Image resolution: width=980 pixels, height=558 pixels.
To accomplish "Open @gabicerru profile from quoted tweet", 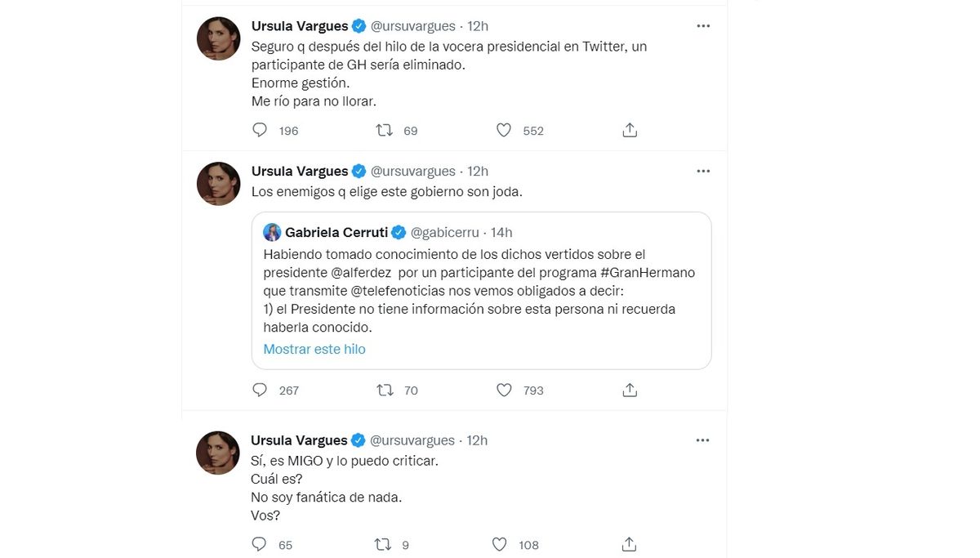I will [444, 233].
